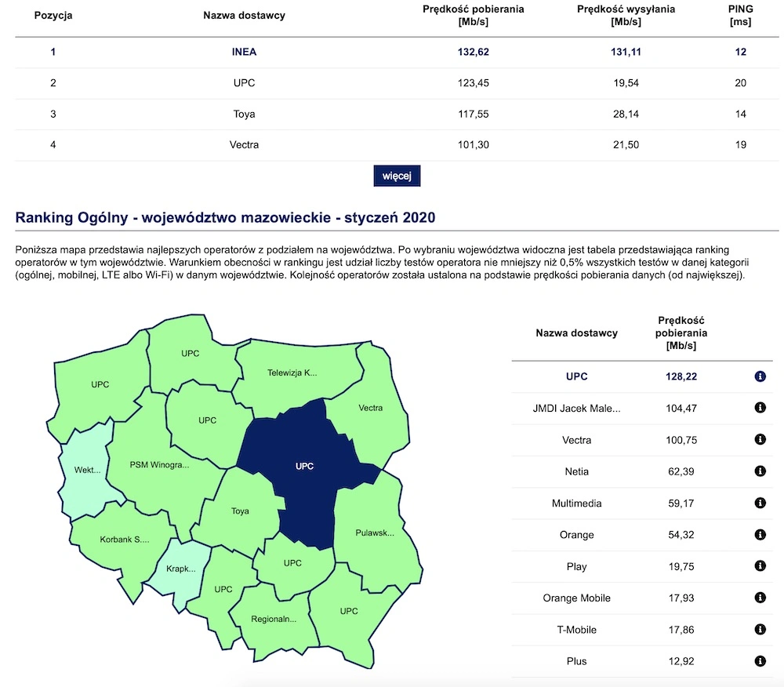Click the Toya provider name in the top table

point(244,114)
